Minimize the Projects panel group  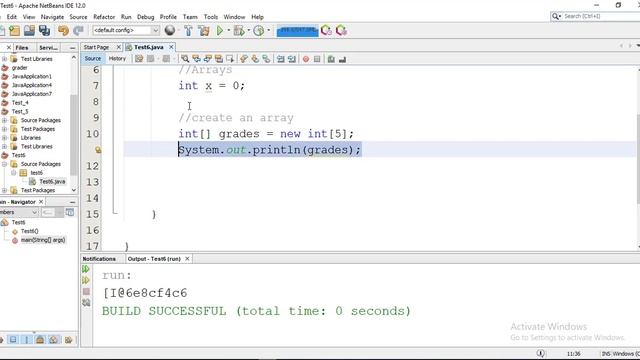(x=72, y=48)
